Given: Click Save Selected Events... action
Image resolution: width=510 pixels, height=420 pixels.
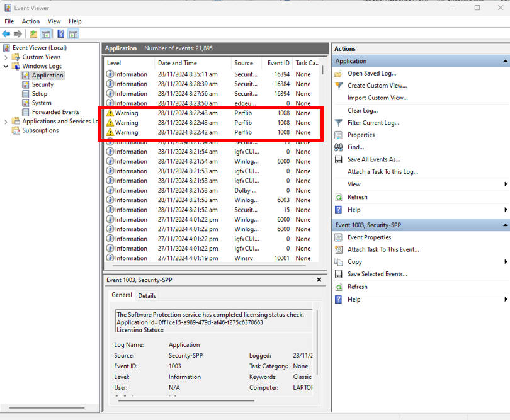Looking at the screenshot, I should click(x=377, y=275).
